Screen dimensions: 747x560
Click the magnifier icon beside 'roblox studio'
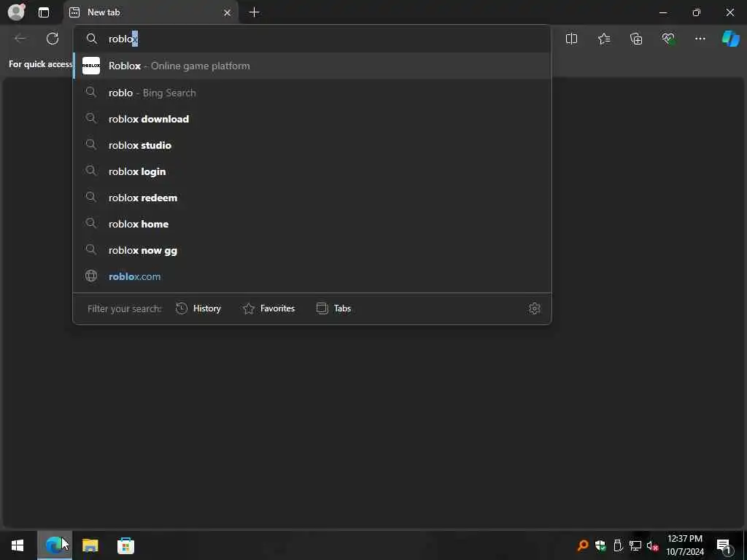(x=91, y=144)
